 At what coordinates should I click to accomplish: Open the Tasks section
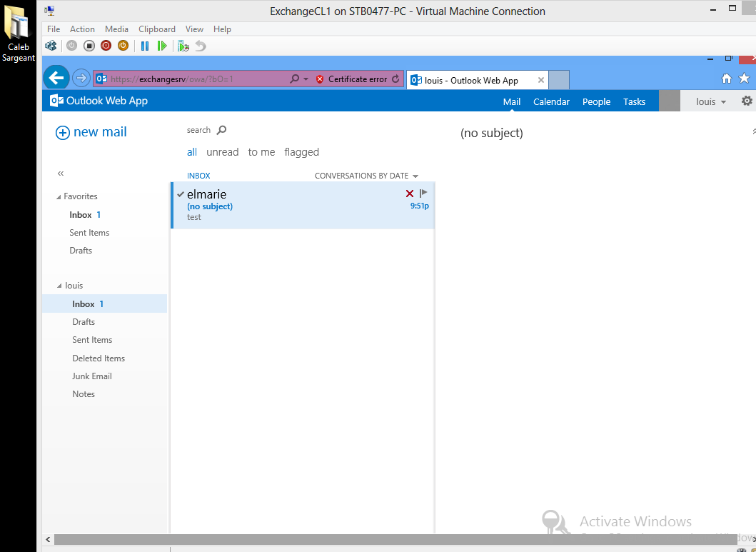pos(634,101)
